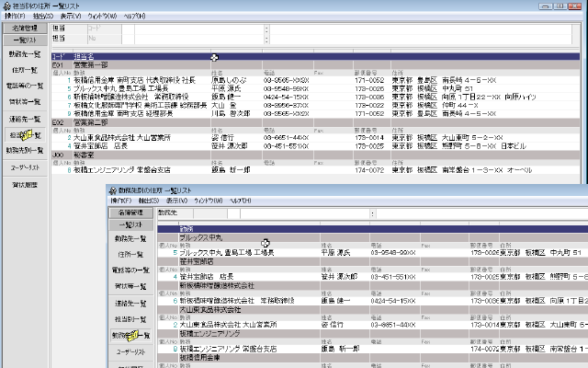This screenshot has height=368, width=588.
Task: Click app icon in 担当別の住所 title bar
Action: point(6,6)
